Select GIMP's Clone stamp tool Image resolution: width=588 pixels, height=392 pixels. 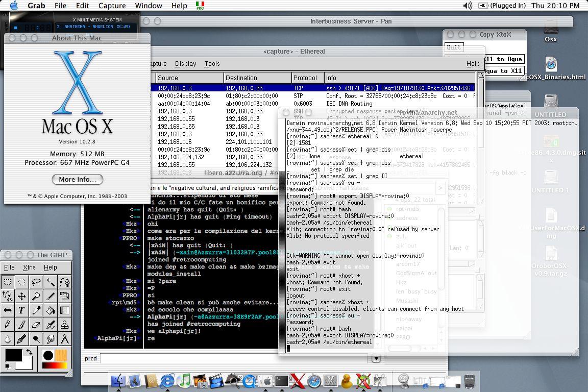(64, 325)
